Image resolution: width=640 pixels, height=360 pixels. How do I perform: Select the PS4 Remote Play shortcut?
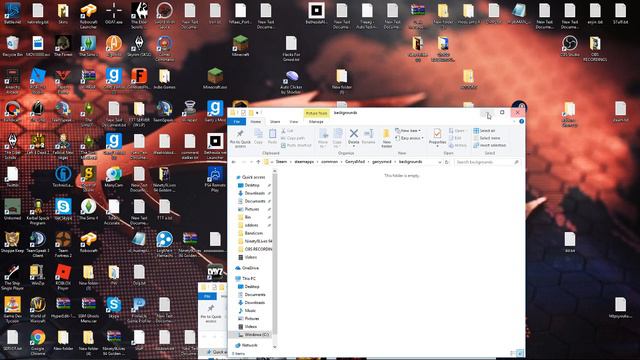(x=215, y=179)
